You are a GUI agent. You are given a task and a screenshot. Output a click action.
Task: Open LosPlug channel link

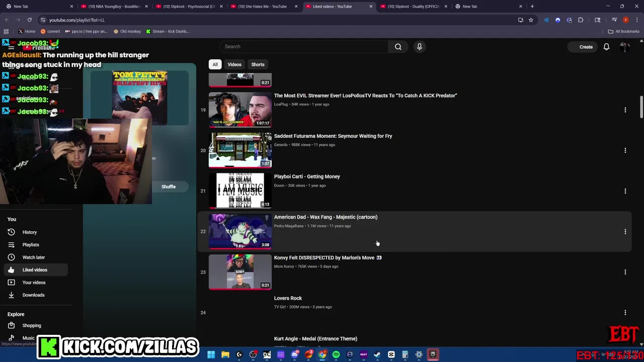tap(281, 104)
